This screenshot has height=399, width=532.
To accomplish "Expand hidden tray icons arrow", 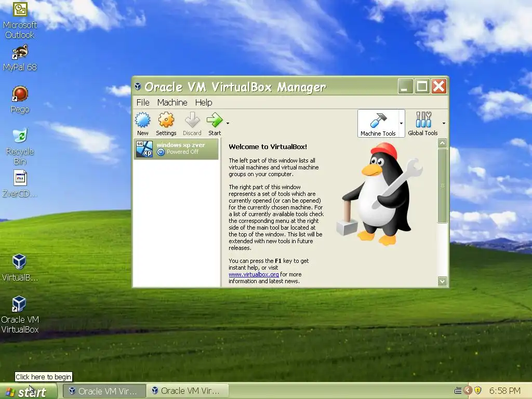I will pyautogui.click(x=468, y=391).
